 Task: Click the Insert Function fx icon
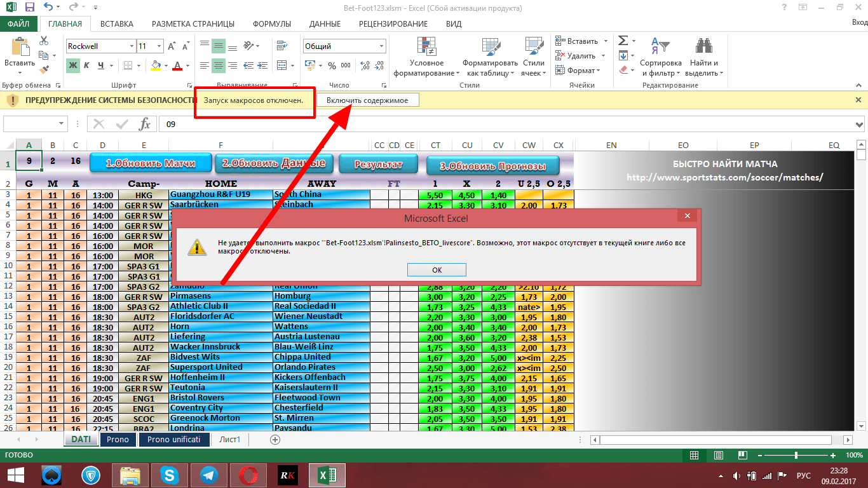click(145, 124)
